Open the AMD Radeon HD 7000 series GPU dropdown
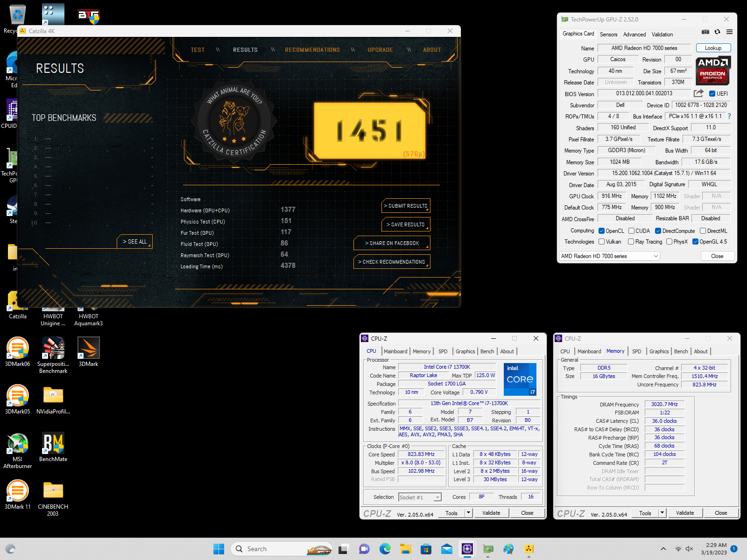 pos(609,256)
